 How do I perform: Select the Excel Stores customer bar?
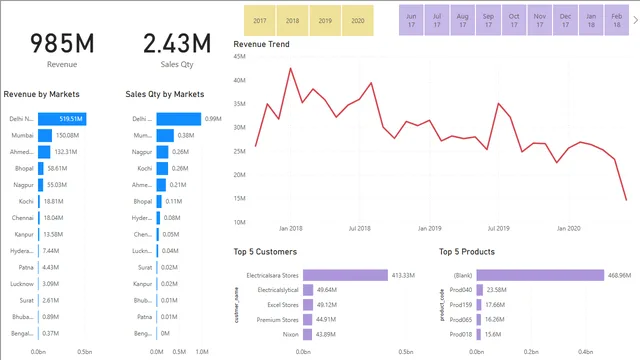coord(308,304)
